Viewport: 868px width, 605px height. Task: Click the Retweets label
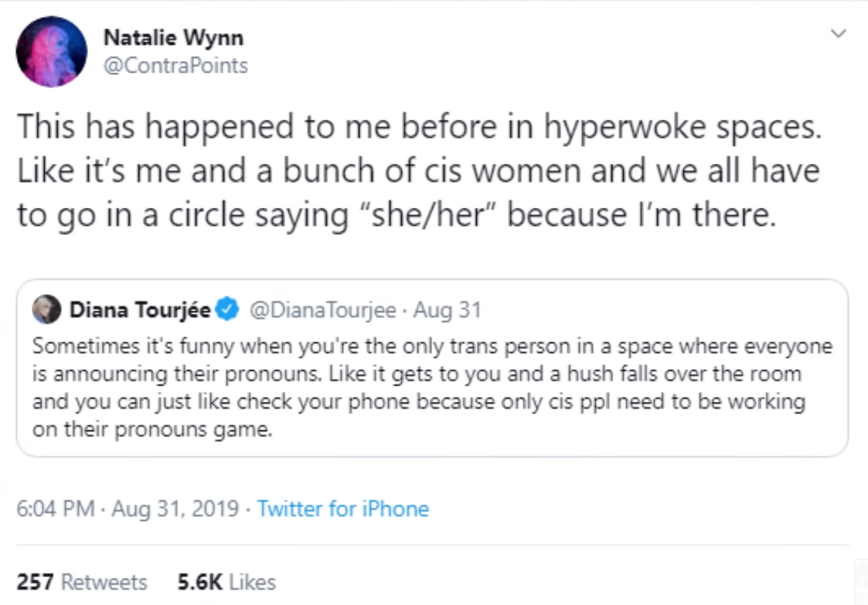coord(104,582)
